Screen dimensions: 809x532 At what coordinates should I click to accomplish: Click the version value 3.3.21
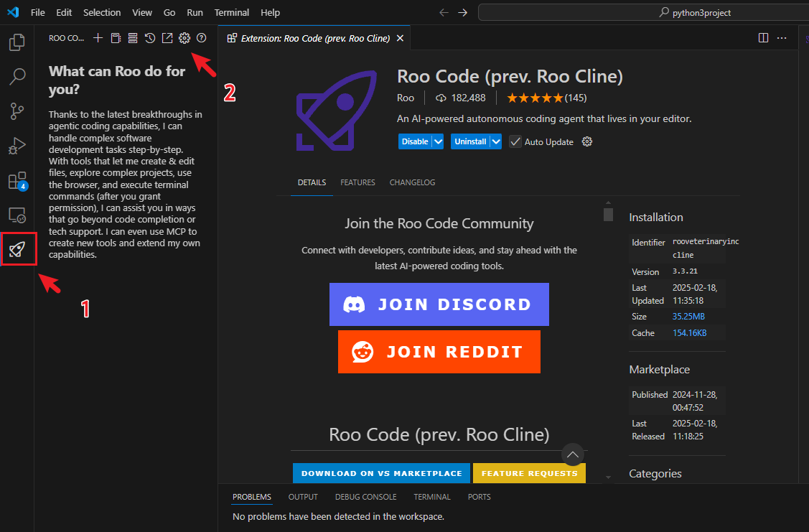tap(685, 271)
